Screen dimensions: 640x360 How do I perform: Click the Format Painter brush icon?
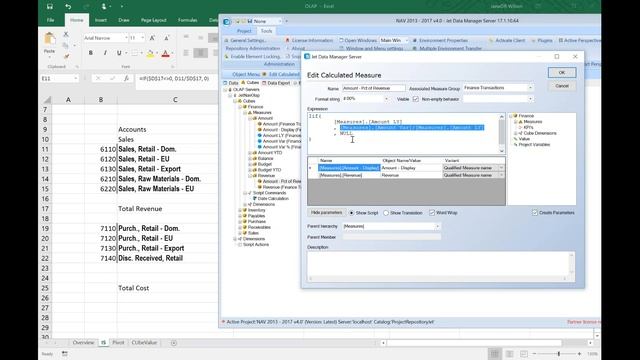[66, 56]
